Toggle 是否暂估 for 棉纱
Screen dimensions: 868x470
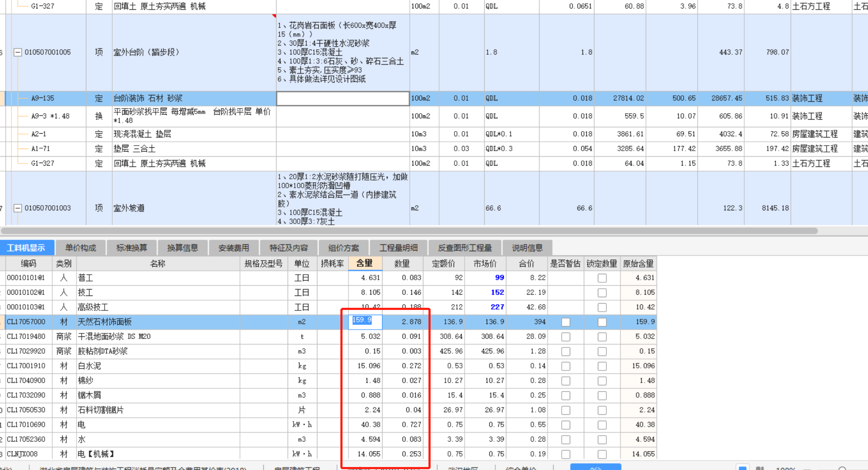(x=565, y=381)
